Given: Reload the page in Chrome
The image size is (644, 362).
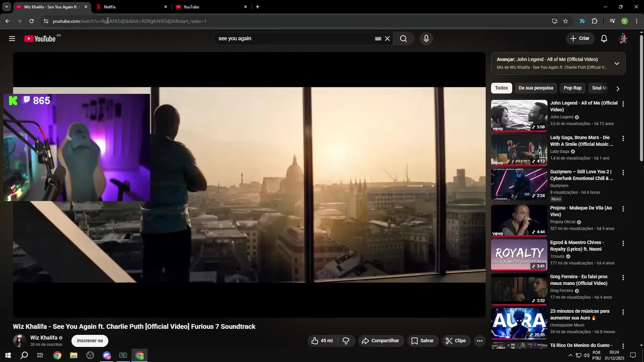Looking at the screenshot, I should [31, 21].
